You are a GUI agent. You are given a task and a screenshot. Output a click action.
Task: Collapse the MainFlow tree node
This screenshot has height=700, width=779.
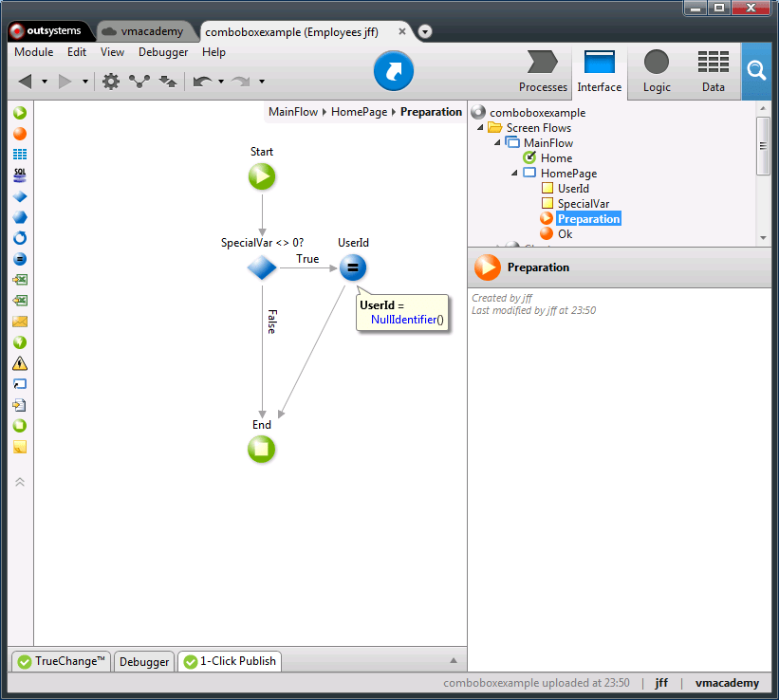point(497,143)
